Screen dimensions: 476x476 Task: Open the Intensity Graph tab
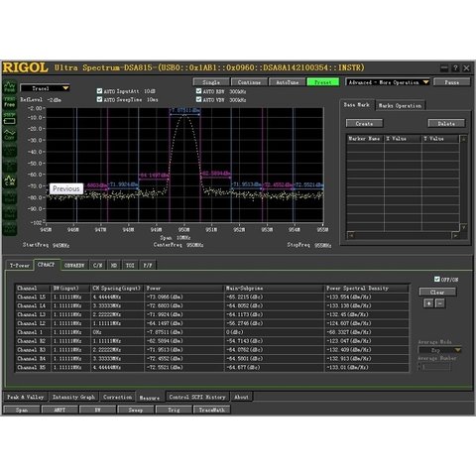pos(73,397)
